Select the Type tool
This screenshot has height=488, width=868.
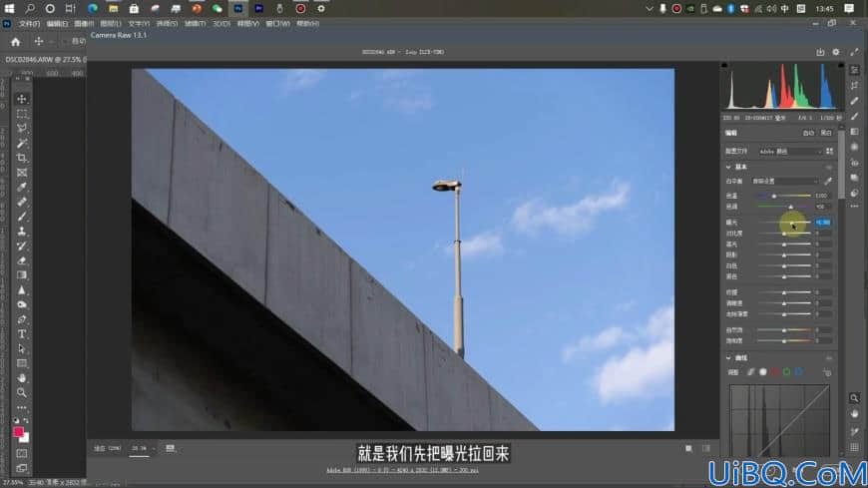[x=22, y=334]
